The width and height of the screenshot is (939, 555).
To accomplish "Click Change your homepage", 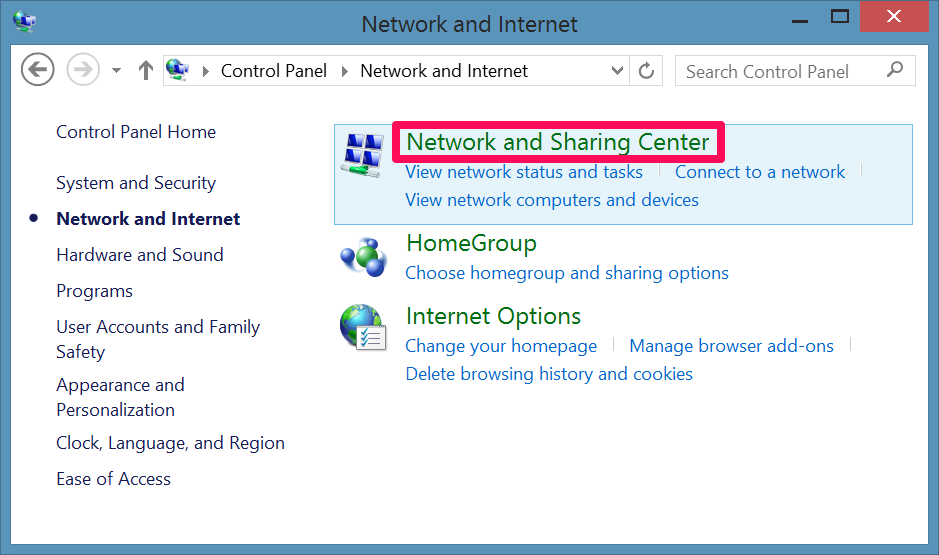I will point(501,346).
